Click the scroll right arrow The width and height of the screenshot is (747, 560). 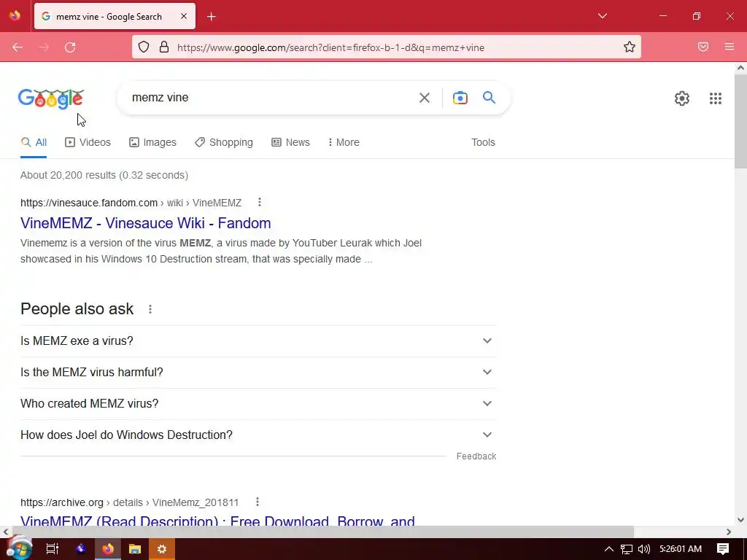pos(729,532)
